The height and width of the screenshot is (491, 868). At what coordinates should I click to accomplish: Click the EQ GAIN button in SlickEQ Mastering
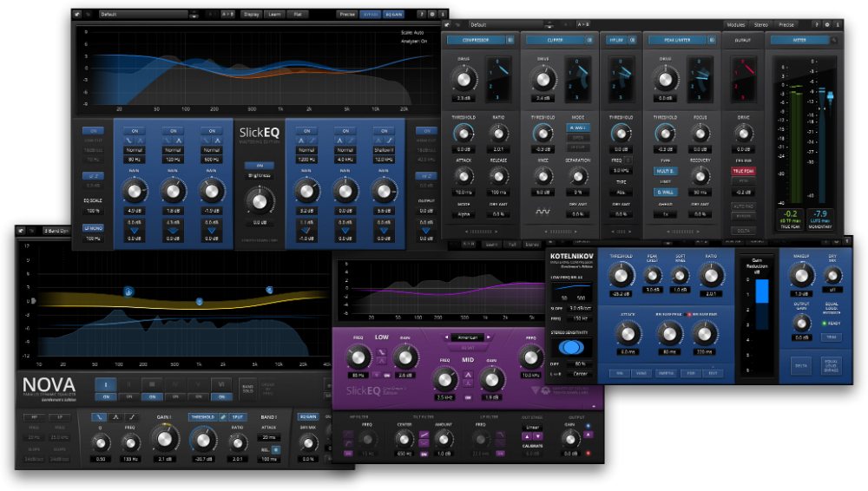(393, 15)
